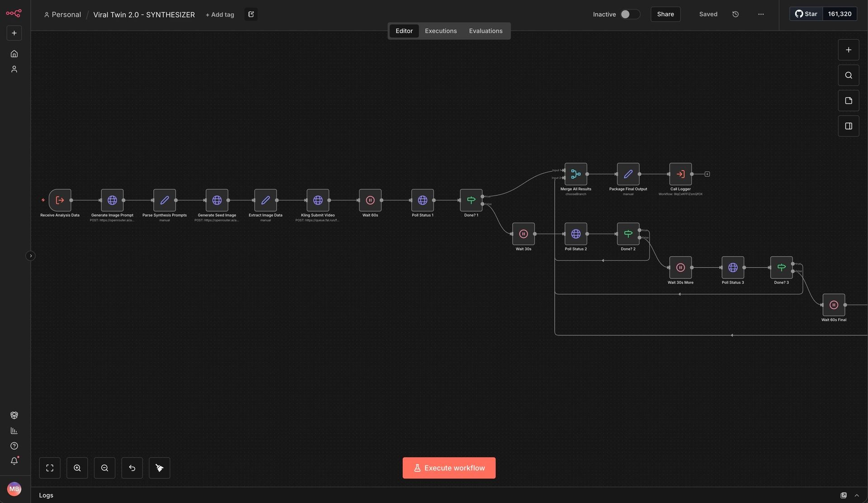868x503 pixels.
Task: Click the zoom to fit icon
Action: (x=50, y=468)
